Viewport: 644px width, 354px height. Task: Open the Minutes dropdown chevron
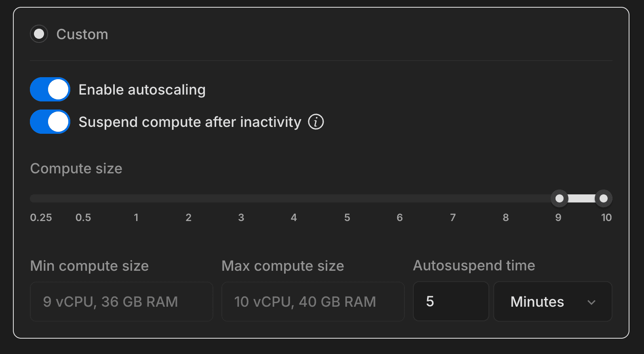(x=591, y=302)
